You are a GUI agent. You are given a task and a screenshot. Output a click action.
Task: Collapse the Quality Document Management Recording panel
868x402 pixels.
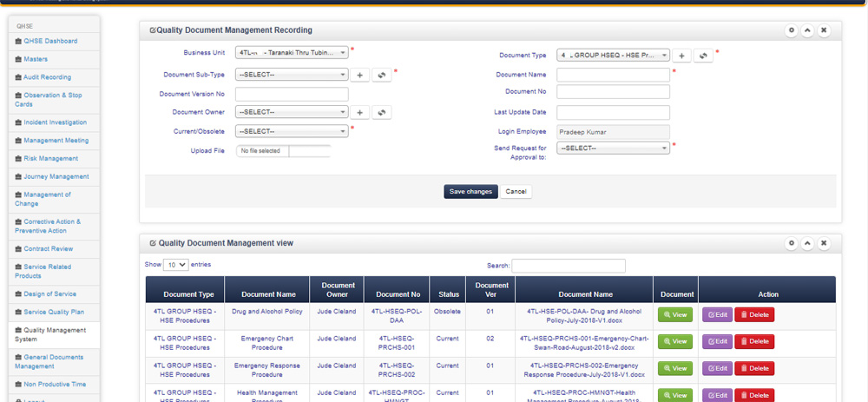[x=807, y=30]
